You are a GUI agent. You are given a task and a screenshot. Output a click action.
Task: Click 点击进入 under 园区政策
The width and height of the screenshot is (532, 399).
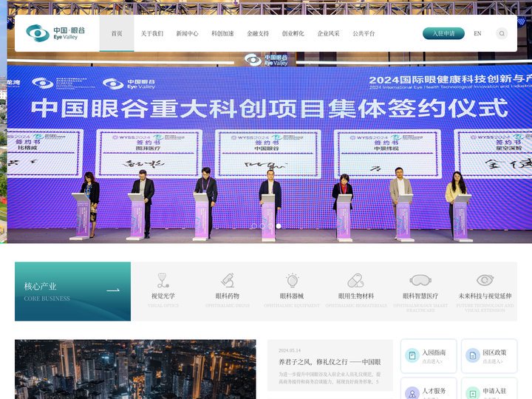click(x=492, y=361)
